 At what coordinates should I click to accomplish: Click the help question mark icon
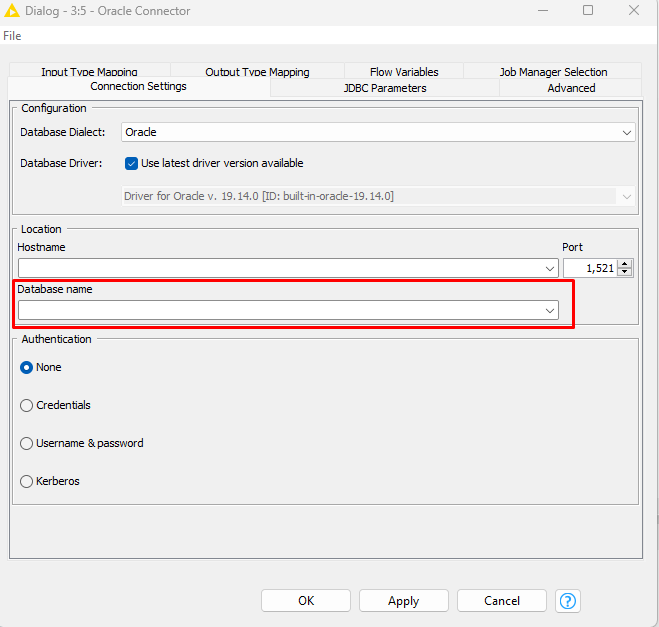[568, 601]
